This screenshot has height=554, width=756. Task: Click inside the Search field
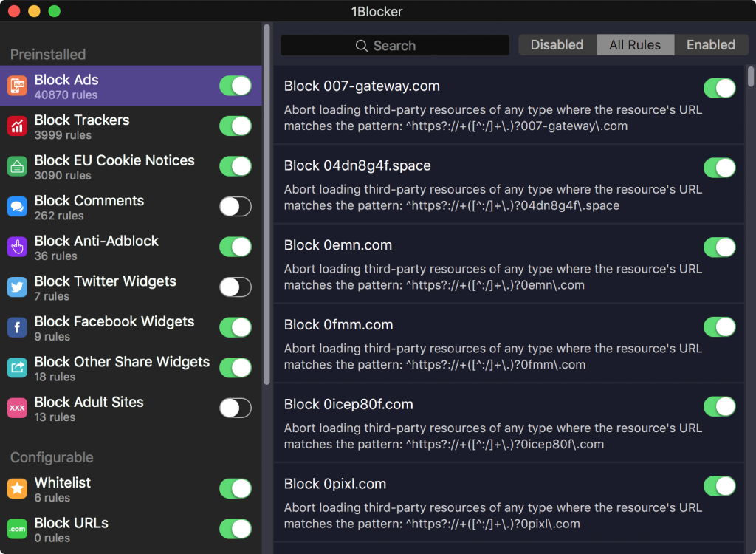point(394,45)
